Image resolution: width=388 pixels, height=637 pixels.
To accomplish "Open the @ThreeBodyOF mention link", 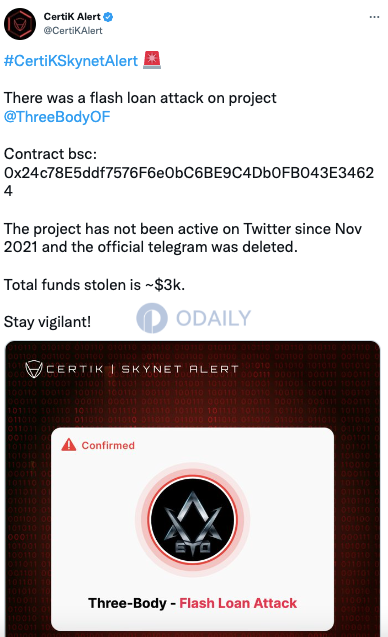I will [57, 117].
